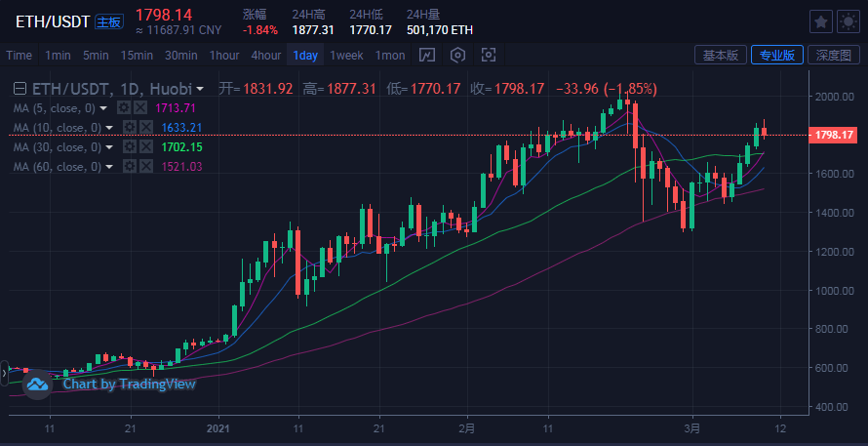Collapse the ETH/USDT legend minus box
Image resolution: width=868 pixels, height=446 pixels.
(20, 88)
